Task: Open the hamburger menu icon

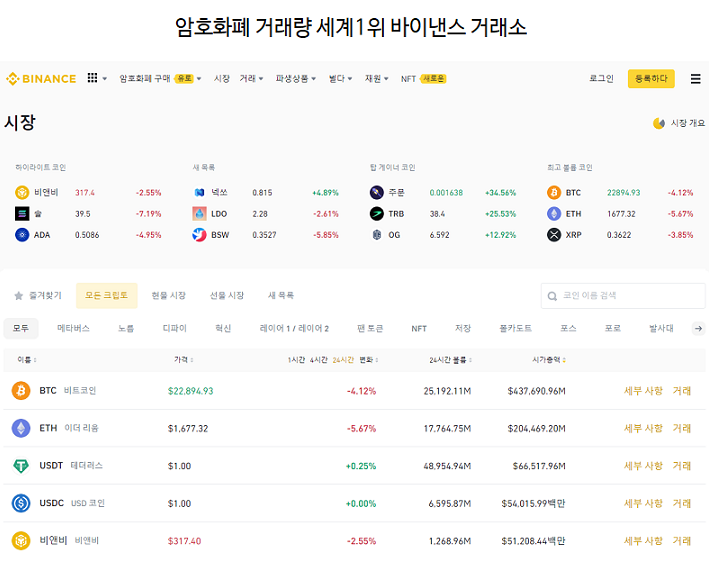Action: (696, 79)
